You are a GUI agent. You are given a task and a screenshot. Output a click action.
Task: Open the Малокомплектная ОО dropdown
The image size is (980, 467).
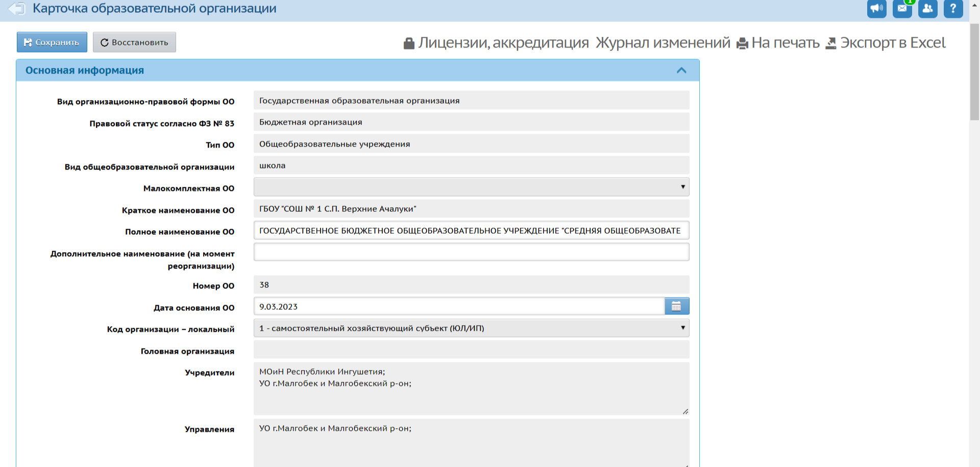[471, 187]
